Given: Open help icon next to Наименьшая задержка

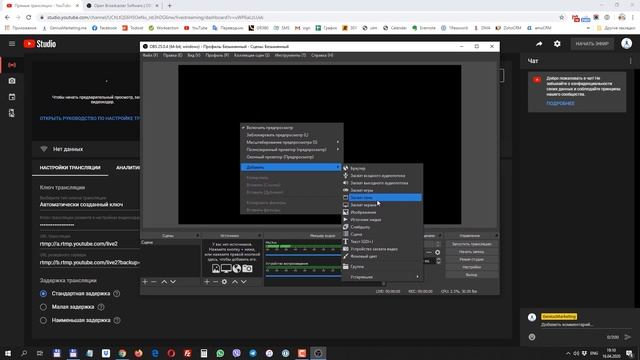Looking at the screenshot, I should tap(117, 320).
